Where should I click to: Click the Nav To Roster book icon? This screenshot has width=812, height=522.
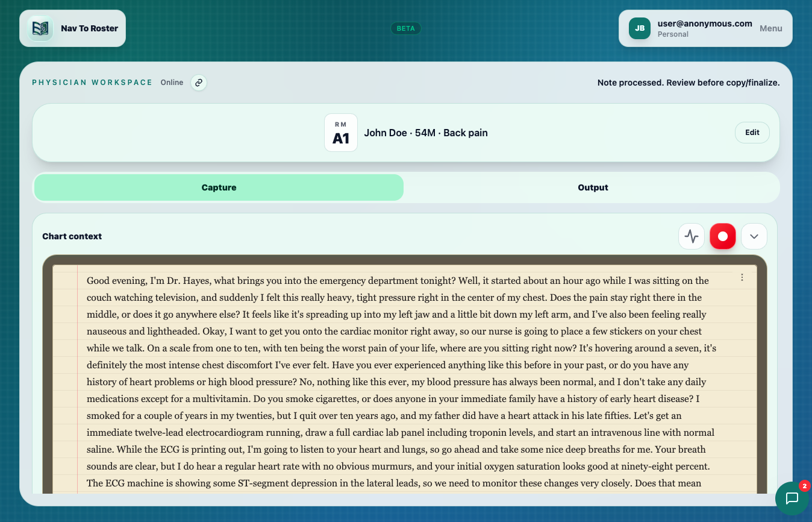coord(40,28)
